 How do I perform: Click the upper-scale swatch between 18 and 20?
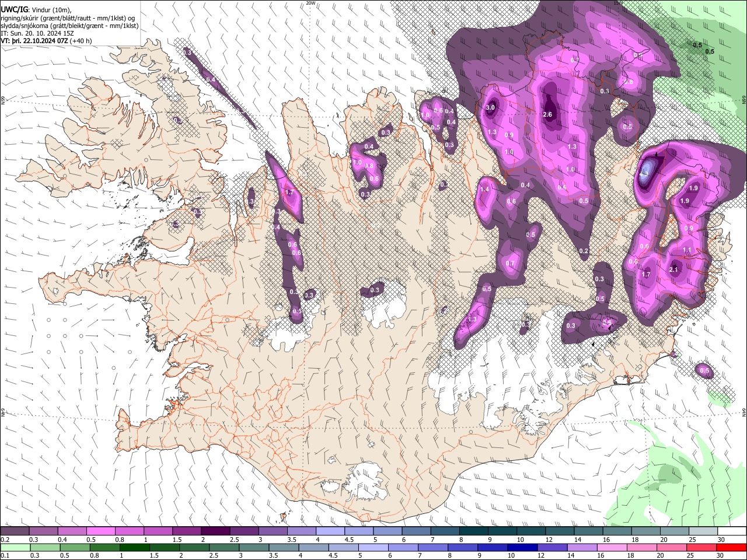coord(645,531)
